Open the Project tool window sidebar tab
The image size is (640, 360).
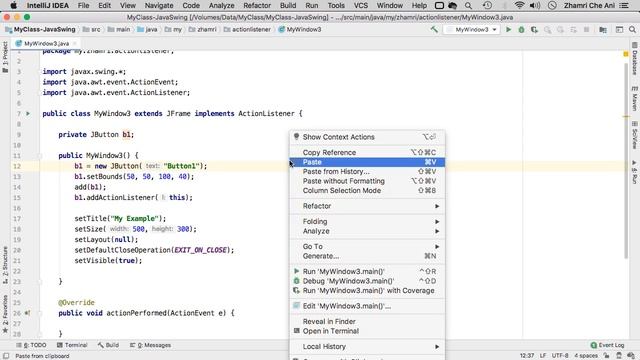5,57
